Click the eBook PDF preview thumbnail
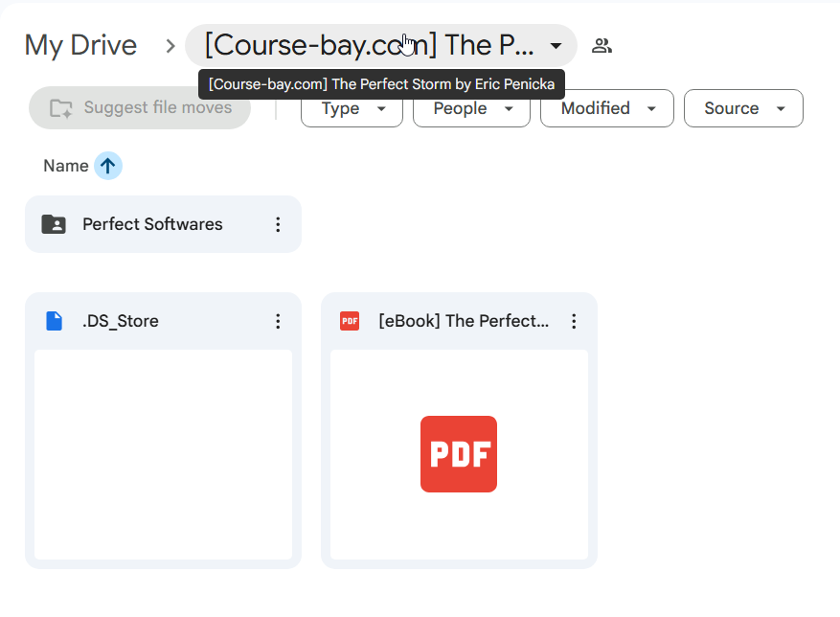Image resolution: width=840 pixels, height=617 pixels. [459, 454]
